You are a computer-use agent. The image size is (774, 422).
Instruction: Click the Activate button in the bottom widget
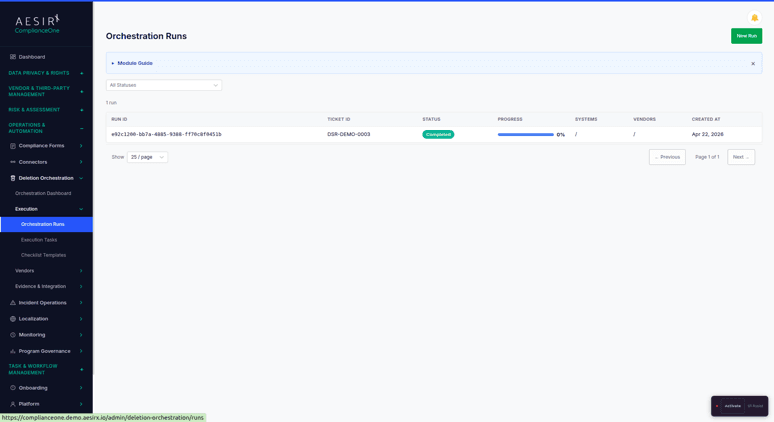pyautogui.click(x=733, y=406)
